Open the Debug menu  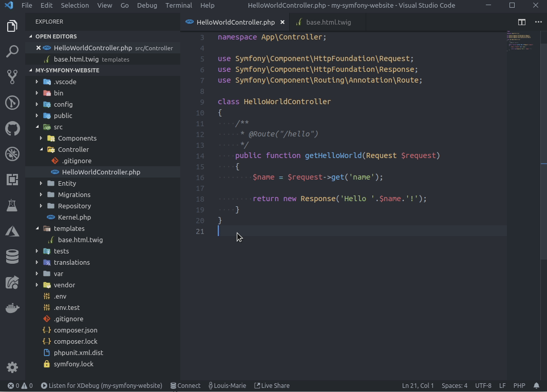coord(147,5)
